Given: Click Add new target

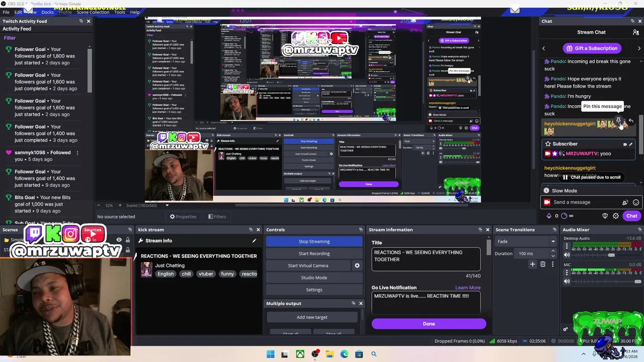Looking at the screenshot, I should click(312, 317).
